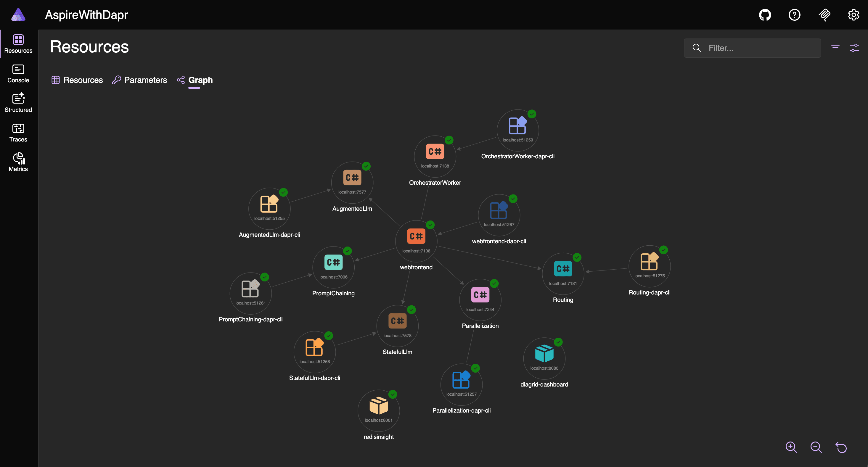The height and width of the screenshot is (467, 868).
Task: Zoom out of the graph
Action: [816, 447]
